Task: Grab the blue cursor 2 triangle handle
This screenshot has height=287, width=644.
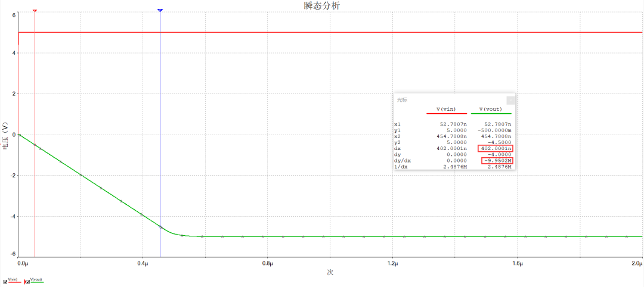Action: click(x=160, y=10)
